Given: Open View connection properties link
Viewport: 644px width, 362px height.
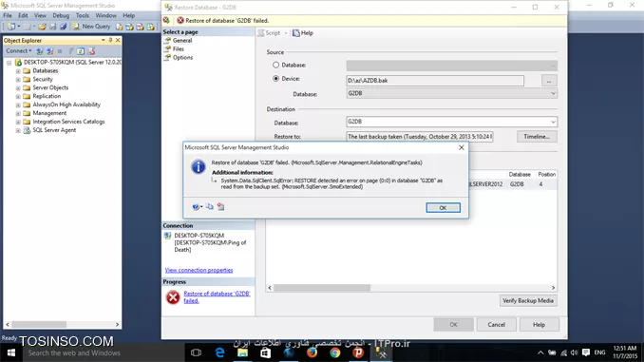Looking at the screenshot, I should pyautogui.click(x=199, y=271).
